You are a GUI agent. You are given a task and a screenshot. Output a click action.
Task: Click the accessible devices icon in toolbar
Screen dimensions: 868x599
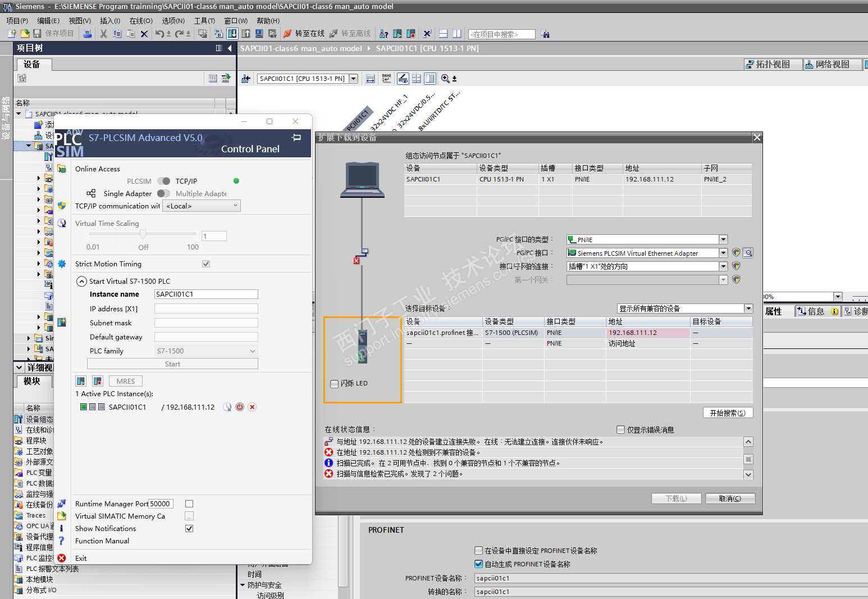[x=383, y=34]
